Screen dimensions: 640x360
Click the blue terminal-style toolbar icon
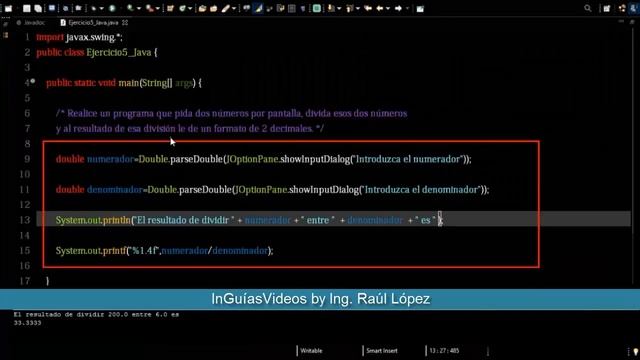click(x=52, y=8)
